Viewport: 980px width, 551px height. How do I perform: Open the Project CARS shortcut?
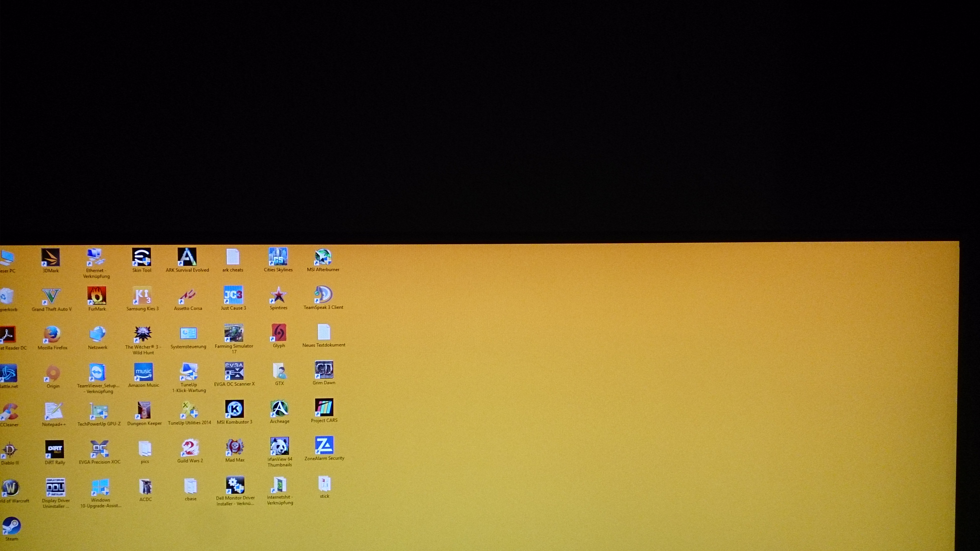[324, 407]
